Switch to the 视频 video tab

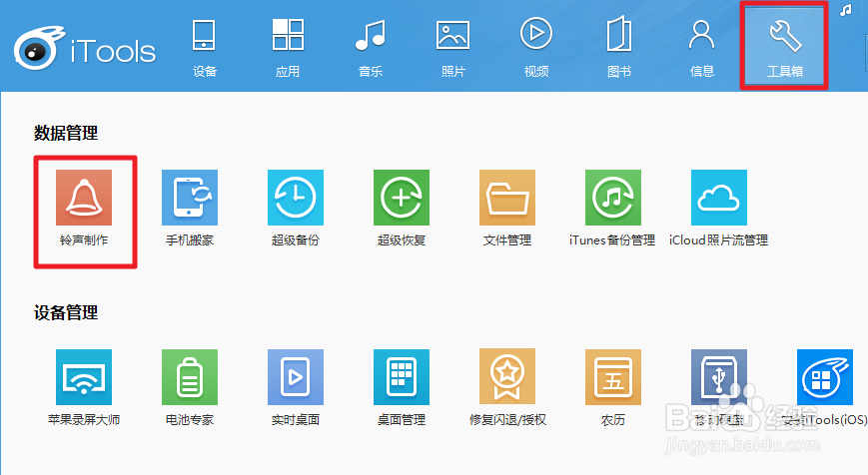[535, 48]
